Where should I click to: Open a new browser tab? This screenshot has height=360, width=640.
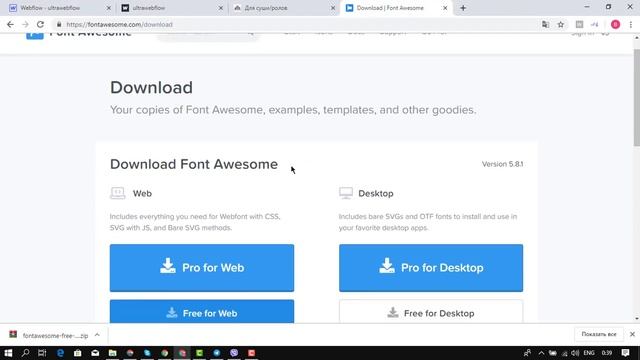(x=463, y=8)
